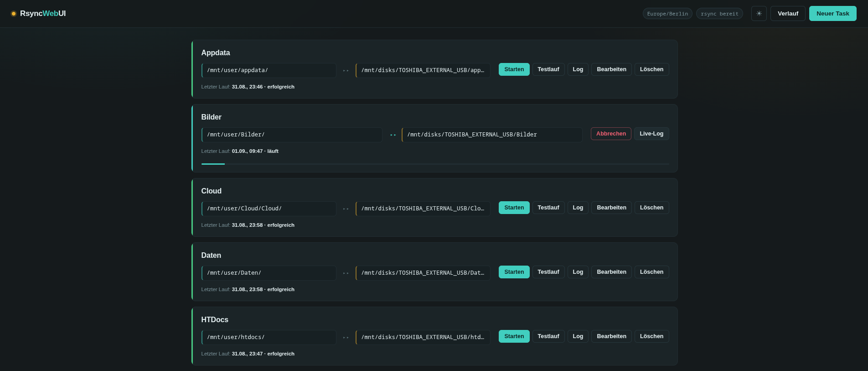Open Log for Appdata task

578,69
